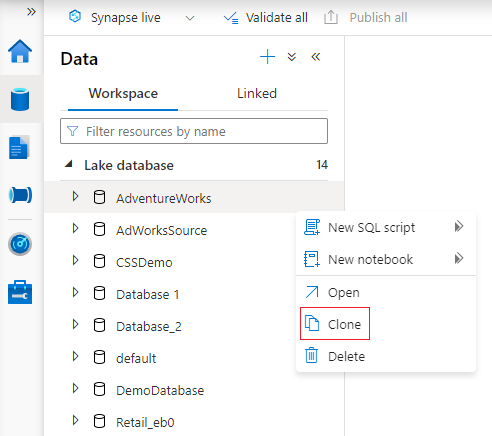The width and height of the screenshot is (492, 436).
Task: Switch to the Linked tab
Action: pyautogui.click(x=257, y=94)
